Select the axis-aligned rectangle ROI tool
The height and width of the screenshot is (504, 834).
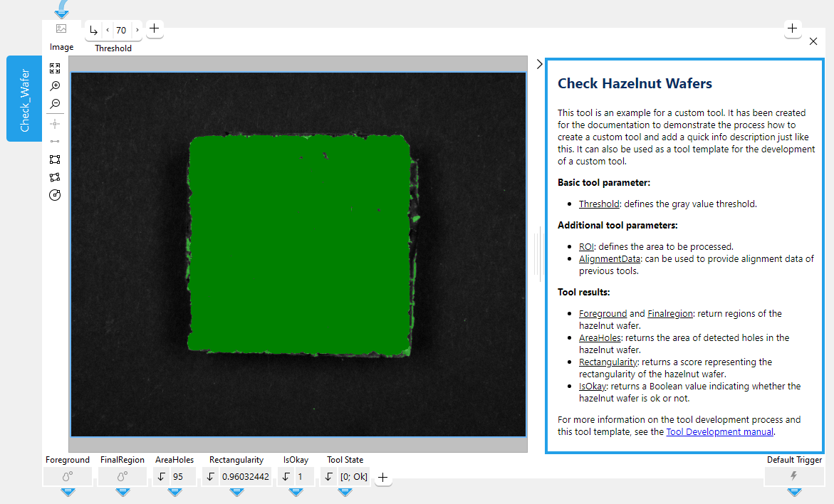tap(55, 159)
